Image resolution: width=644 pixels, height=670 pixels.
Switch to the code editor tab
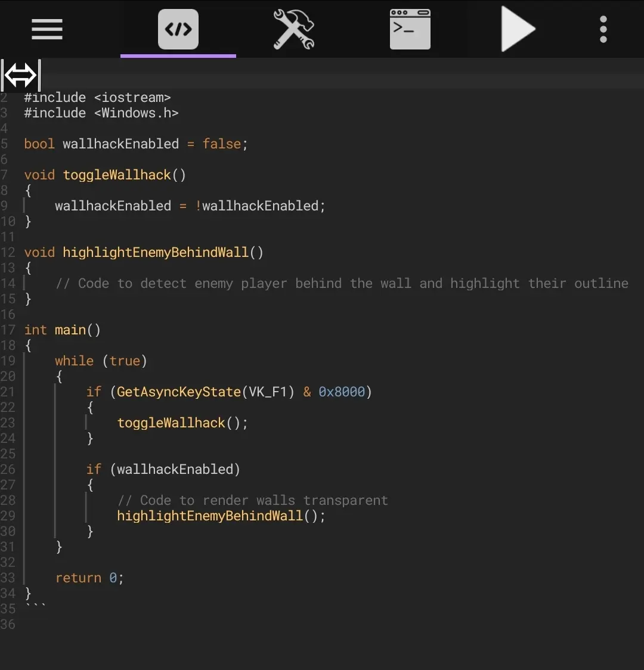tap(178, 29)
